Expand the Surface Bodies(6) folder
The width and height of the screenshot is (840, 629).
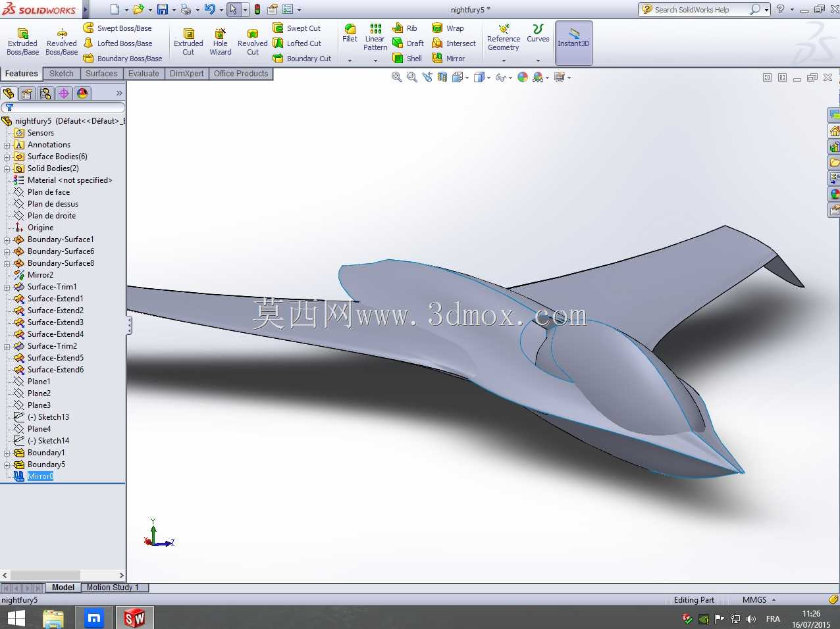(7, 157)
